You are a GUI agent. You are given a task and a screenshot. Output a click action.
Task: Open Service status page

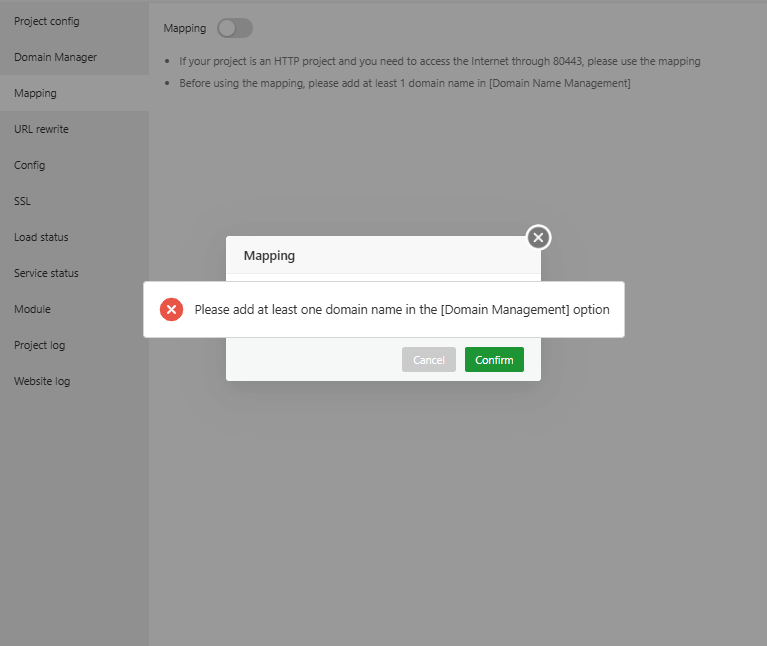point(74,273)
